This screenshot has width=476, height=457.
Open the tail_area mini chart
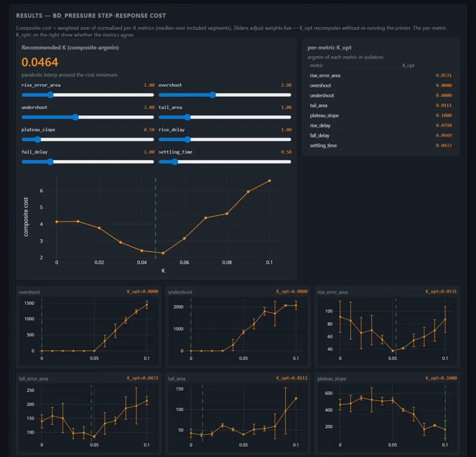pyautogui.click(x=238, y=413)
